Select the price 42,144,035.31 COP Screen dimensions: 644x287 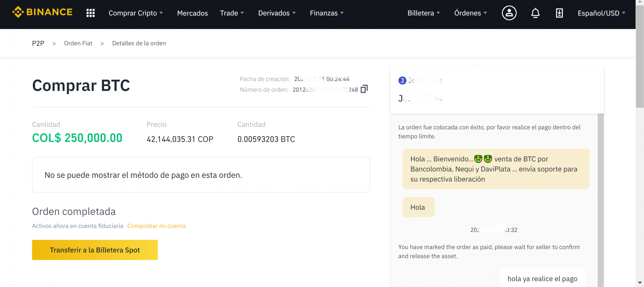coord(180,139)
